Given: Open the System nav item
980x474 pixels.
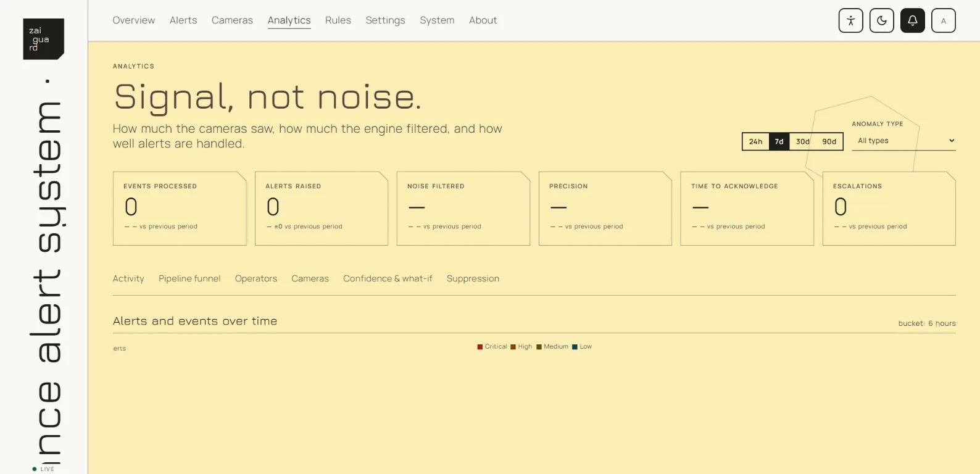Looking at the screenshot, I should click(437, 20).
